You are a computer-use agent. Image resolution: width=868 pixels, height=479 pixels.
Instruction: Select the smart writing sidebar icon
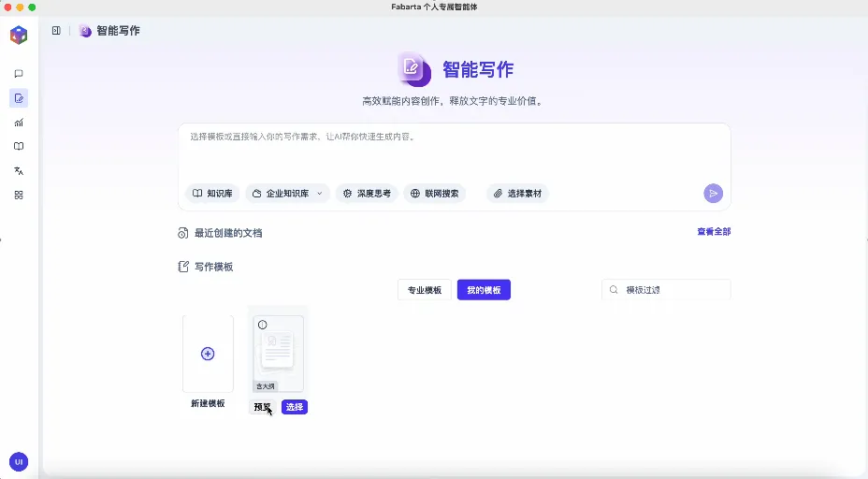tap(19, 98)
